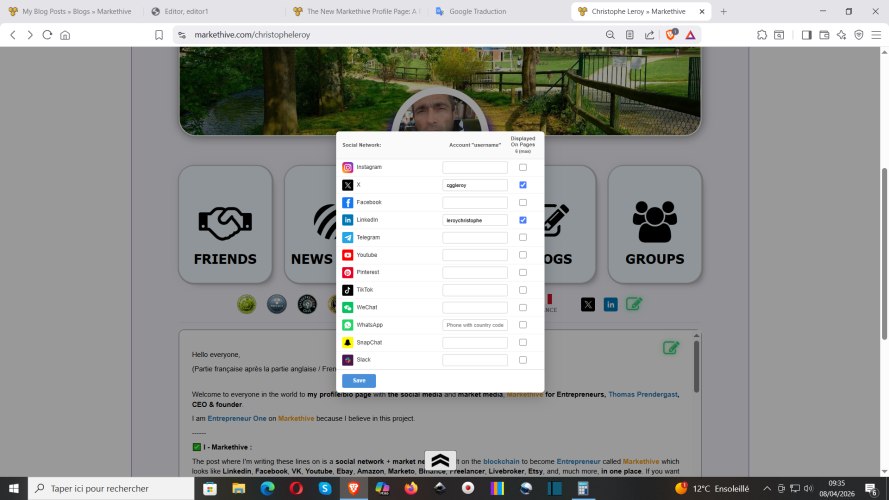Click the Brave Shields icon in address bar
The height and width of the screenshot is (500, 889).
671,34
